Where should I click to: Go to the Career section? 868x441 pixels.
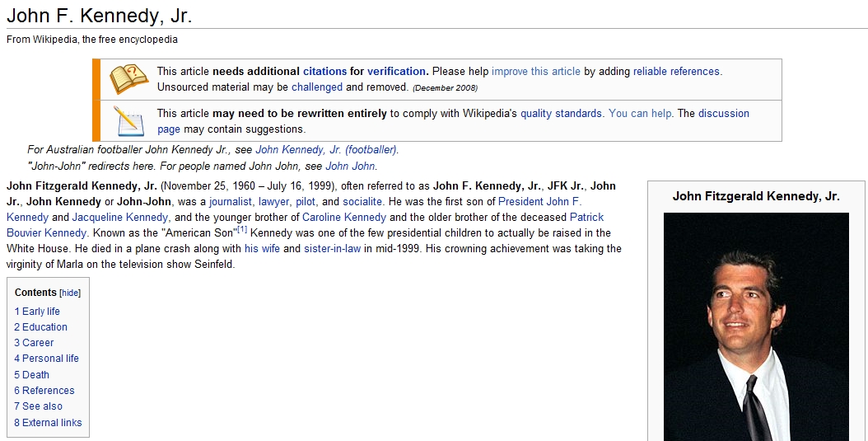click(x=34, y=343)
